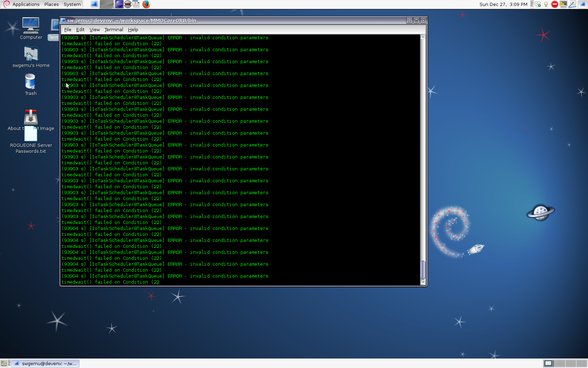The image size is (588, 368).
Task: Open the display settings monitor tray icon
Action: pos(563,4)
